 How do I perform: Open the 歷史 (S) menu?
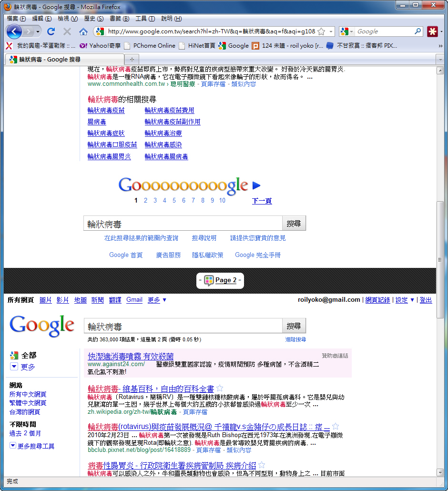[x=93, y=19]
